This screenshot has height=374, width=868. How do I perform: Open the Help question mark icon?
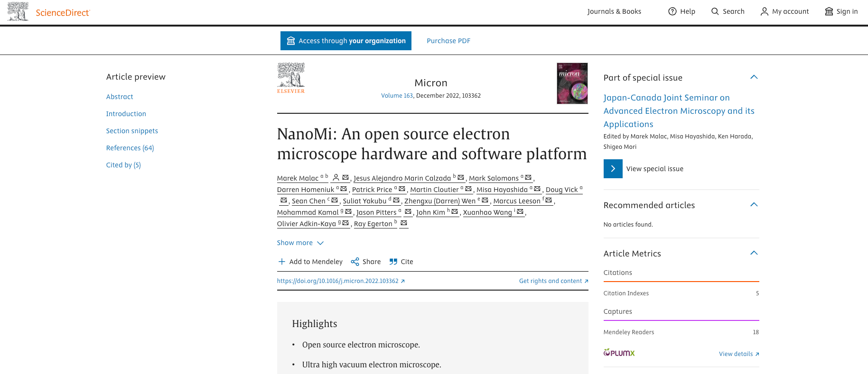[x=672, y=11]
